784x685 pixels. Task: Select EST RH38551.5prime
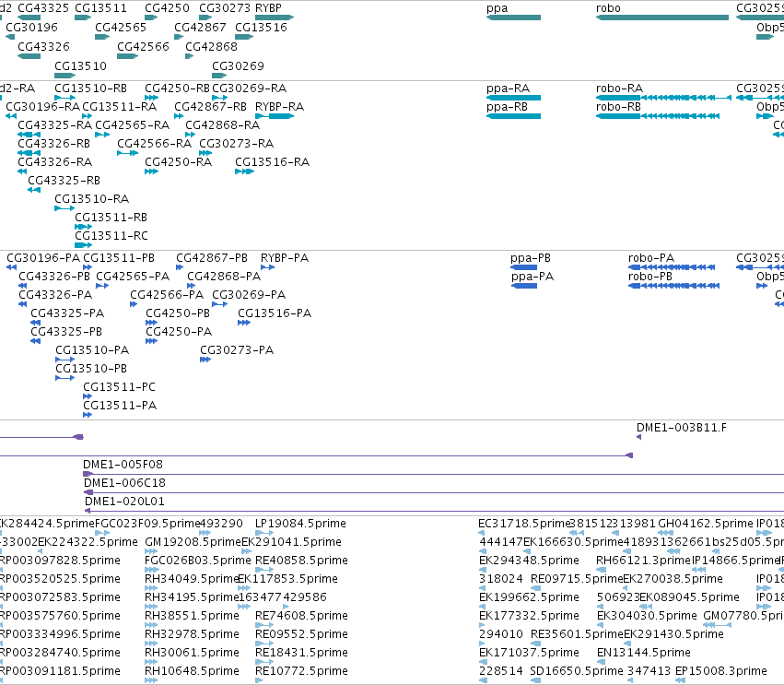pos(151,625)
